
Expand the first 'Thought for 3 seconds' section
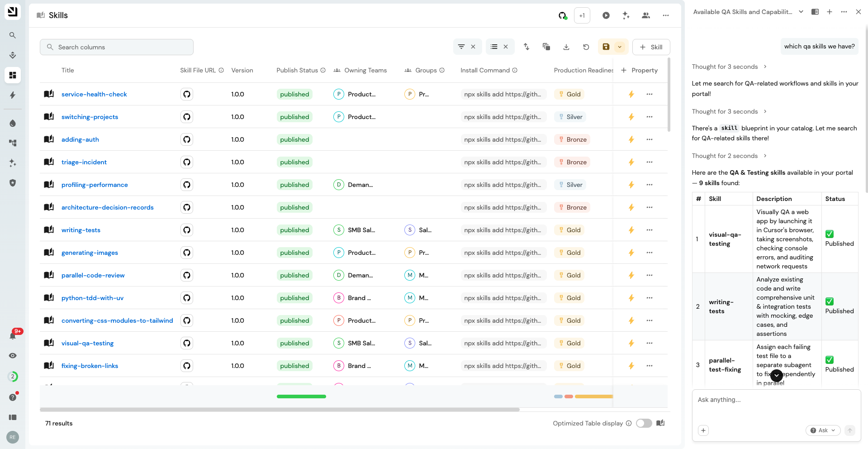point(729,67)
